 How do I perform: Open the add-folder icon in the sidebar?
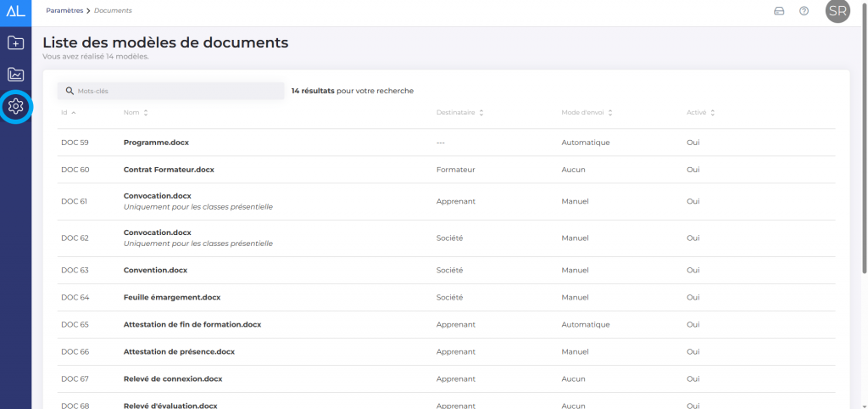pyautogui.click(x=15, y=42)
